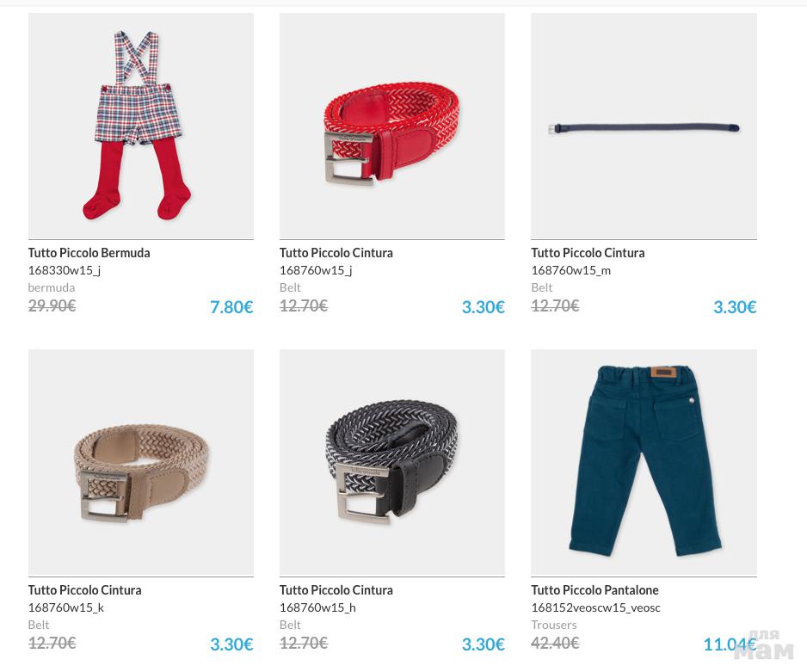Select the 11.04€ trousers sale price
Screen dimensions: 807x672
(x=730, y=644)
